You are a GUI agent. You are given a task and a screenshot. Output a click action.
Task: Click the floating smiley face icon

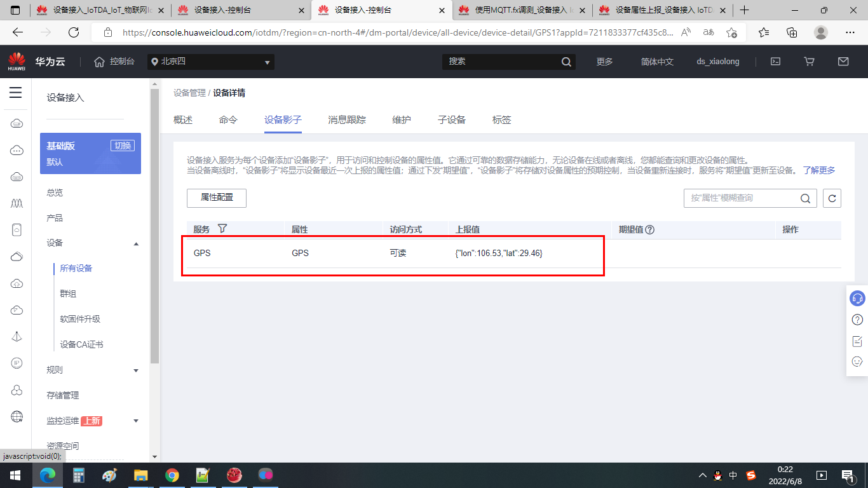[x=857, y=362]
